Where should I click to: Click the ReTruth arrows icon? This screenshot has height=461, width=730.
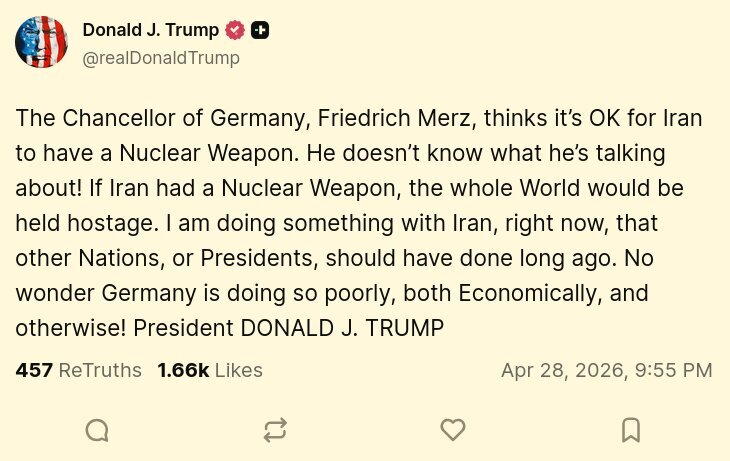pos(275,430)
